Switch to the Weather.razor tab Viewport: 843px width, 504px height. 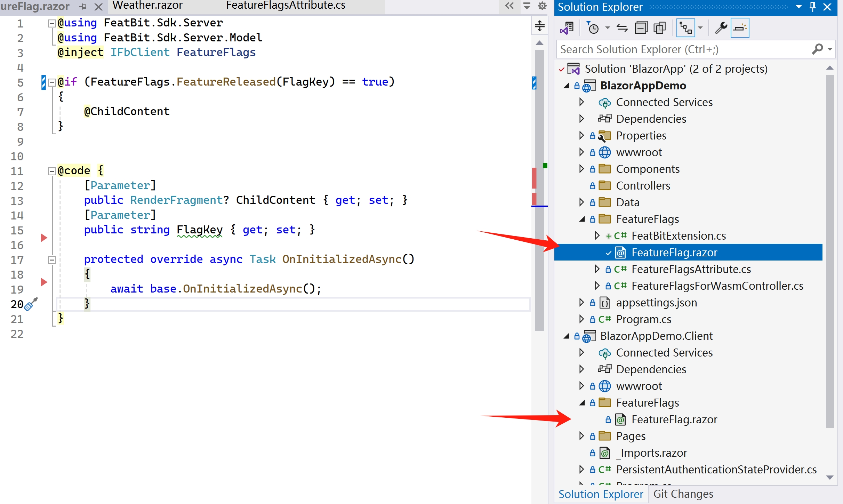click(x=147, y=5)
